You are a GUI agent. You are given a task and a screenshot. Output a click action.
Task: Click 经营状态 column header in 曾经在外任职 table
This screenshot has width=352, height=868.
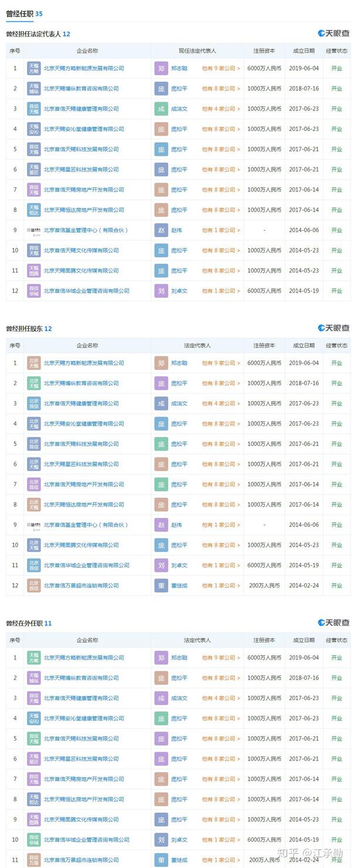pyautogui.click(x=337, y=640)
